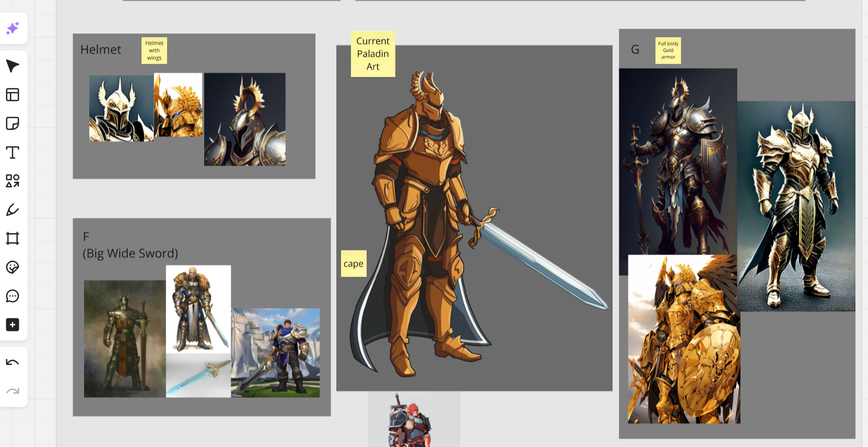Choose the Select cursor tool
The width and height of the screenshot is (868, 447).
click(13, 66)
